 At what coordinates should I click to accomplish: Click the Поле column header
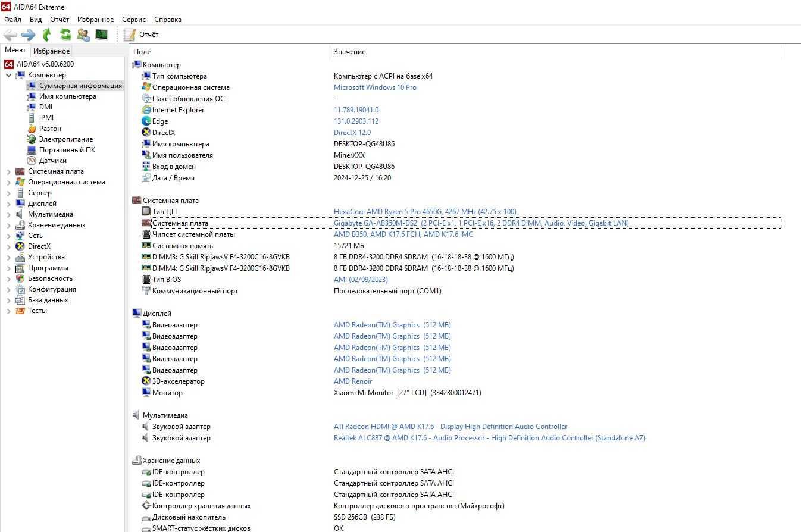coord(229,52)
